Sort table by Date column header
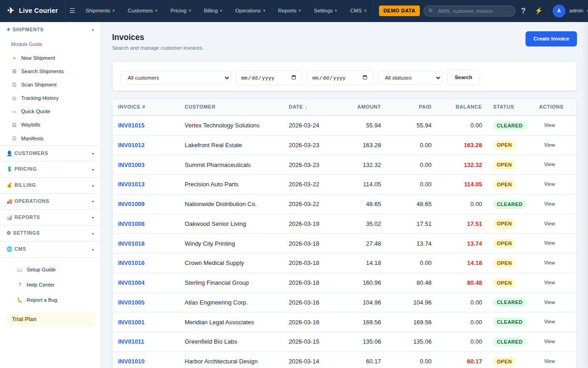Image resolution: width=588 pixels, height=368 pixels. [x=298, y=107]
